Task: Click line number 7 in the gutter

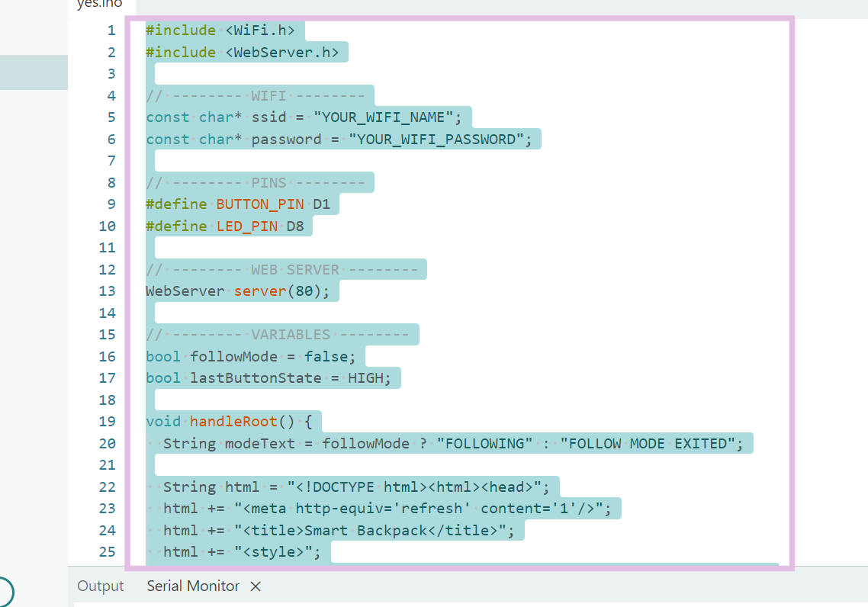Action: click(x=111, y=161)
